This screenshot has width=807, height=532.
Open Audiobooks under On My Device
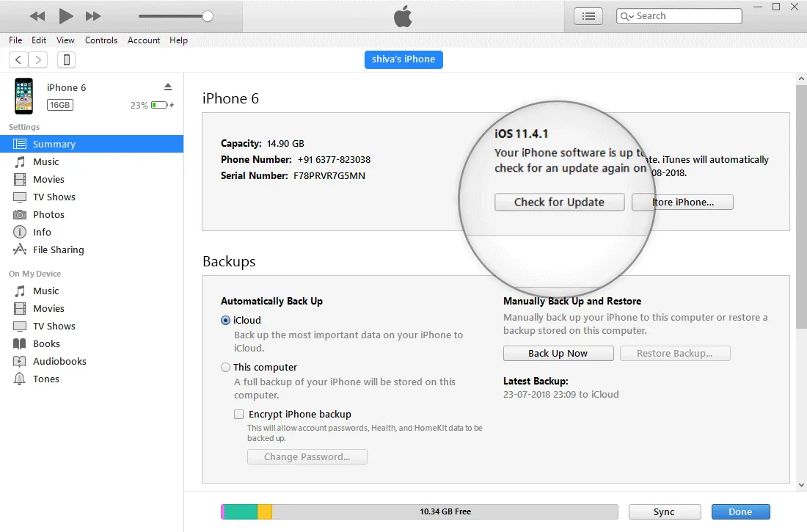(x=59, y=361)
